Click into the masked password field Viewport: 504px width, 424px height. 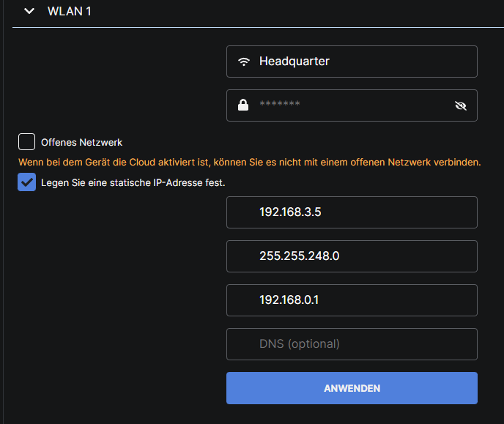coord(352,105)
